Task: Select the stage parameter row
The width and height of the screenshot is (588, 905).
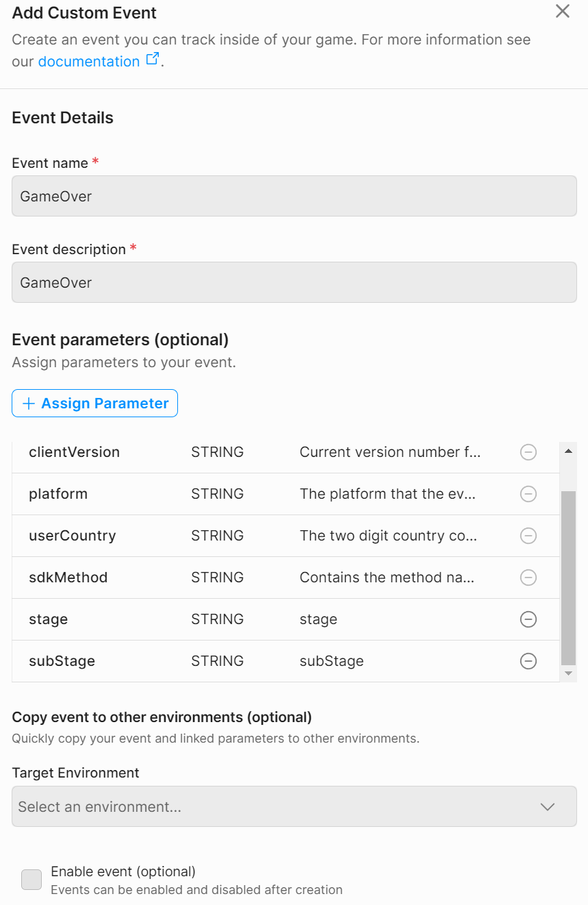Action: 285,619
